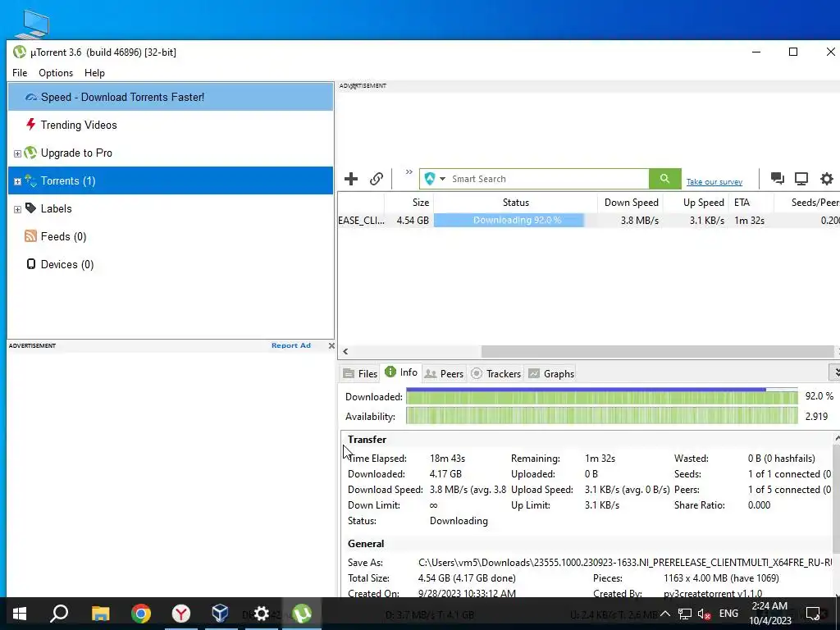Select Labels in the sidebar
This screenshot has width=840, height=630.
coord(171,208)
